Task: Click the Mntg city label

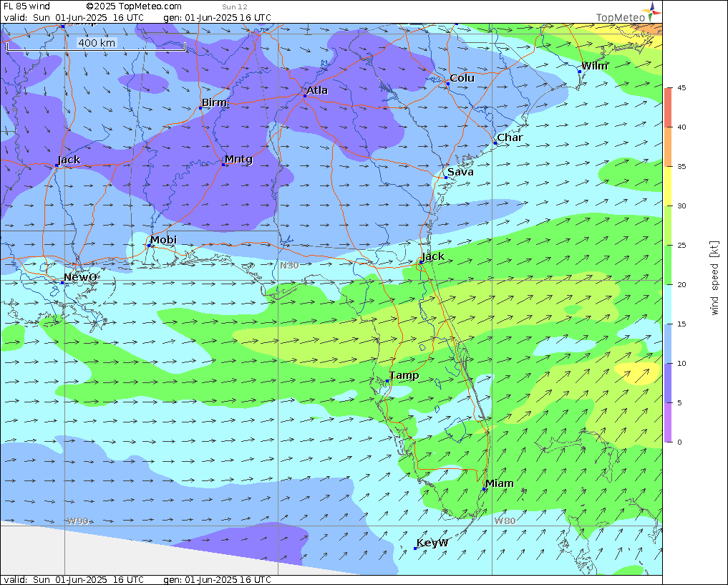Action: 238,159
